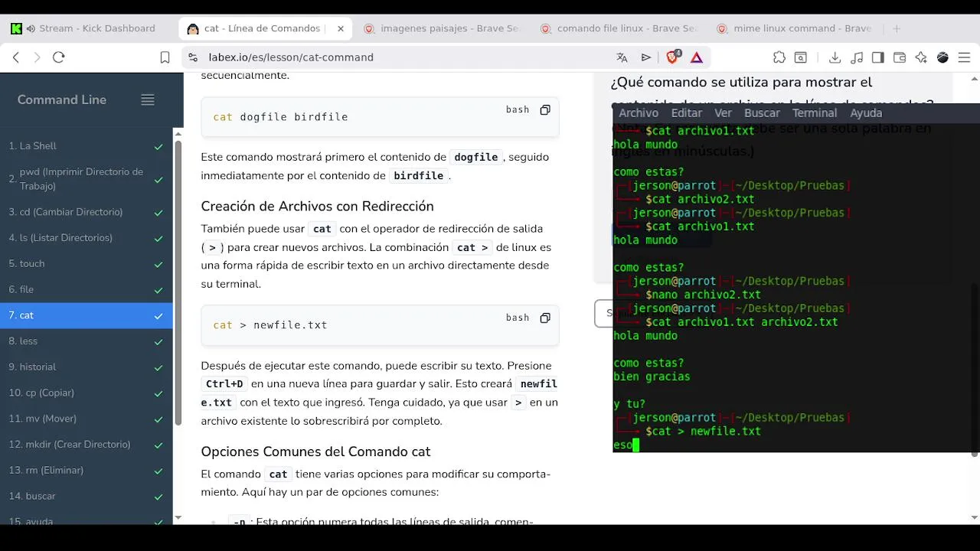The width and height of the screenshot is (980, 551).
Task: Click the sidebar lesson list scrollbar
Action: (178, 283)
